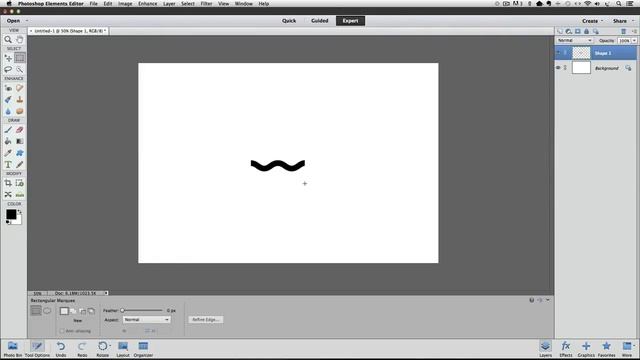Open the Layers panel options menu

click(x=634, y=31)
